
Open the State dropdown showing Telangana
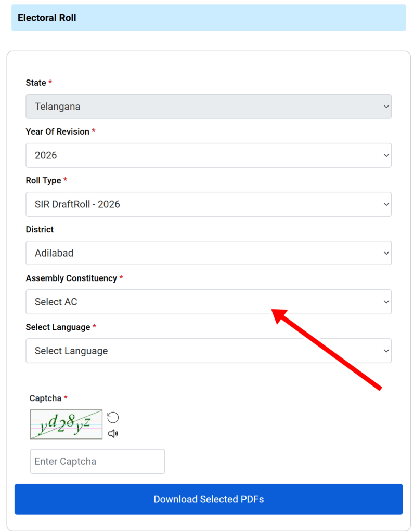click(209, 107)
